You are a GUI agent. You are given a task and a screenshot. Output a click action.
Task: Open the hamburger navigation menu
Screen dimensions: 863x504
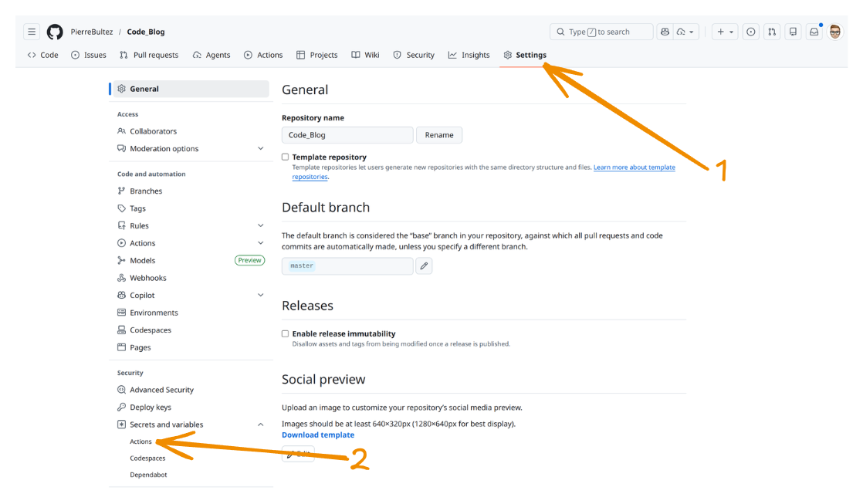coord(31,32)
